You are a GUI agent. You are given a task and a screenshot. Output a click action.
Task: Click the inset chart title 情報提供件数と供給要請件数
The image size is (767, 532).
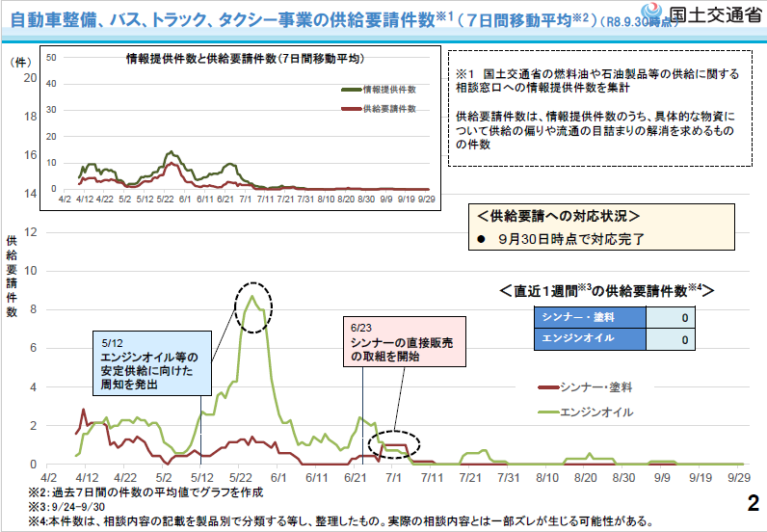pos(245,59)
